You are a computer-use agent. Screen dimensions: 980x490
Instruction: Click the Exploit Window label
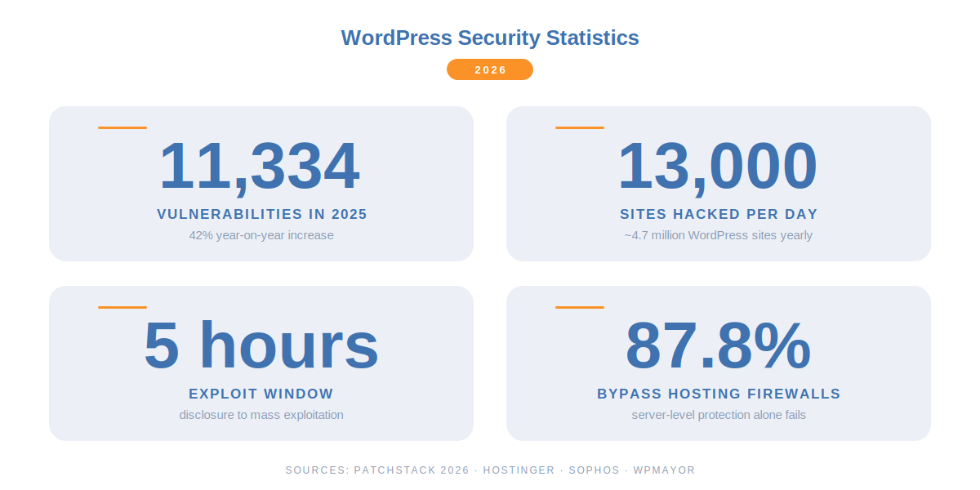(261, 394)
